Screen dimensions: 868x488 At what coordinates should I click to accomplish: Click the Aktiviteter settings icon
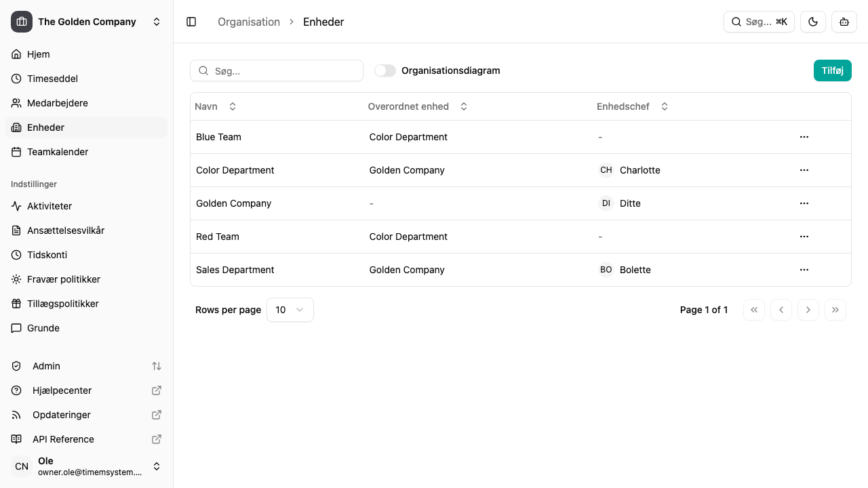16,206
